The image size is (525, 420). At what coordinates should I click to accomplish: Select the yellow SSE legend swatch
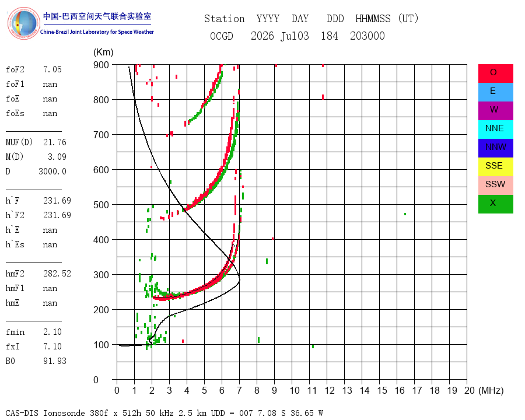pyautogui.click(x=495, y=166)
